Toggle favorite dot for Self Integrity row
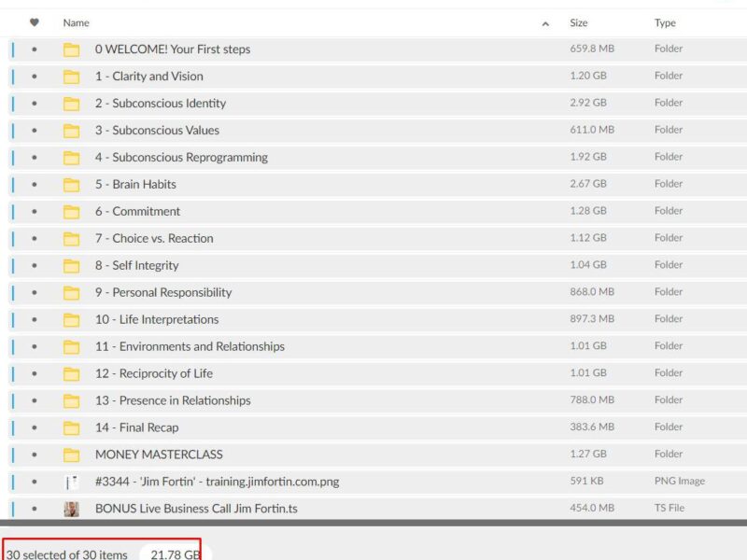The width and height of the screenshot is (747, 560). (35, 266)
